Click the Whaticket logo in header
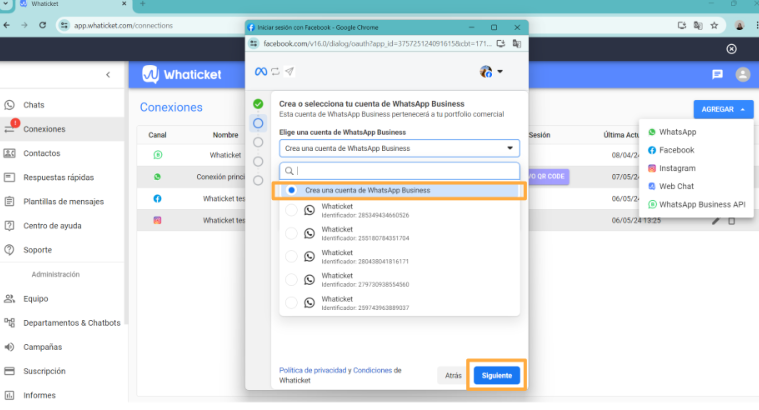Viewport: 759px width, 410px height. (182, 75)
